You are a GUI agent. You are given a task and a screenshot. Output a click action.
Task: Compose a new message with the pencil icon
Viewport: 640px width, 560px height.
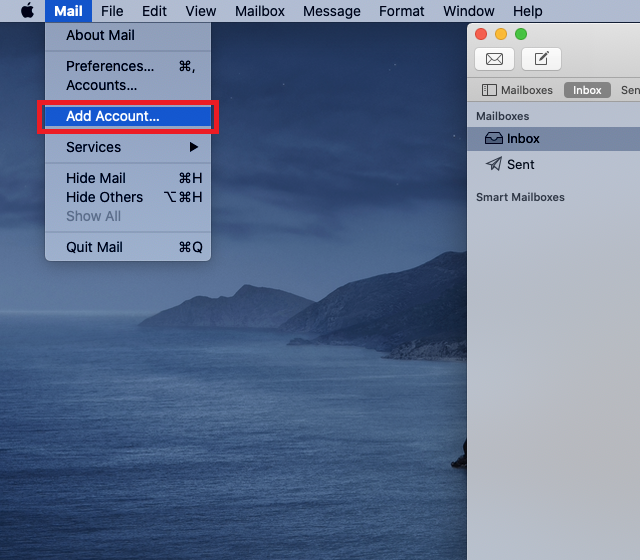(x=541, y=59)
